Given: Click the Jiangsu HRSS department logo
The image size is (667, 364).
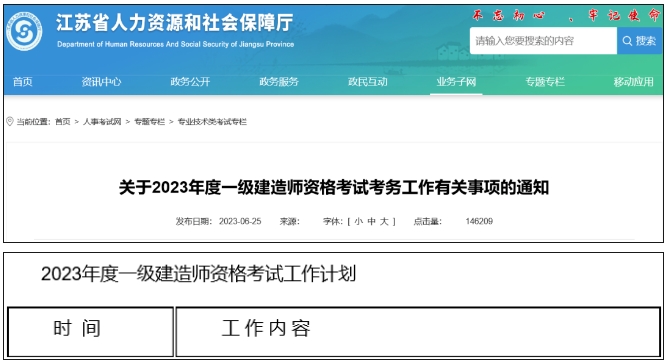Looking at the screenshot, I should [24, 31].
